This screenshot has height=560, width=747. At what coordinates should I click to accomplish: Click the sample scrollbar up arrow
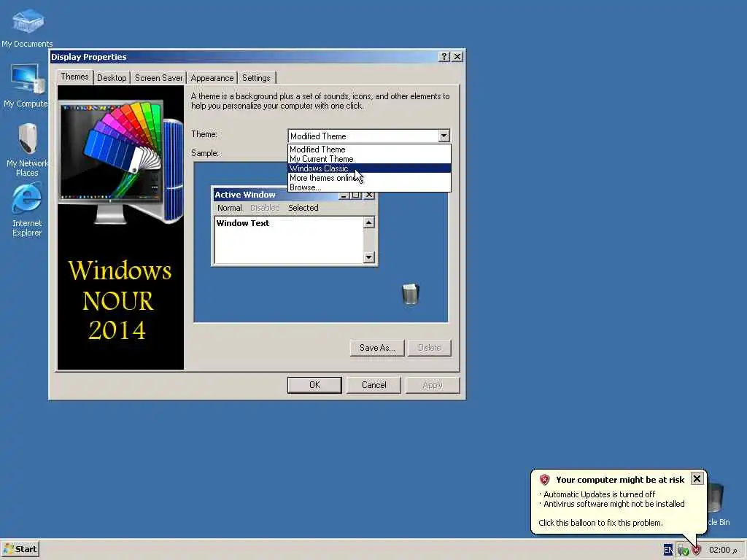point(368,222)
